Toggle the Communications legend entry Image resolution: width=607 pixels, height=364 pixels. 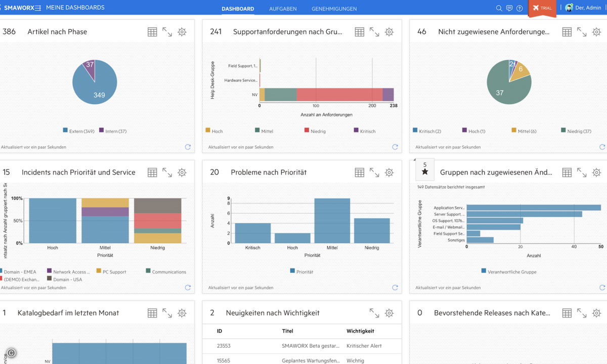coord(166,271)
